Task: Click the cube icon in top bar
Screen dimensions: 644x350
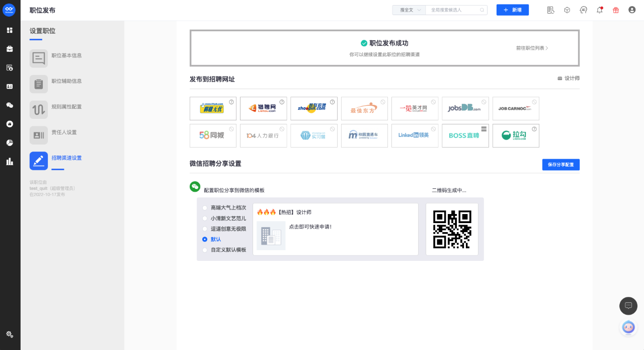Action: tap(567, 10)
